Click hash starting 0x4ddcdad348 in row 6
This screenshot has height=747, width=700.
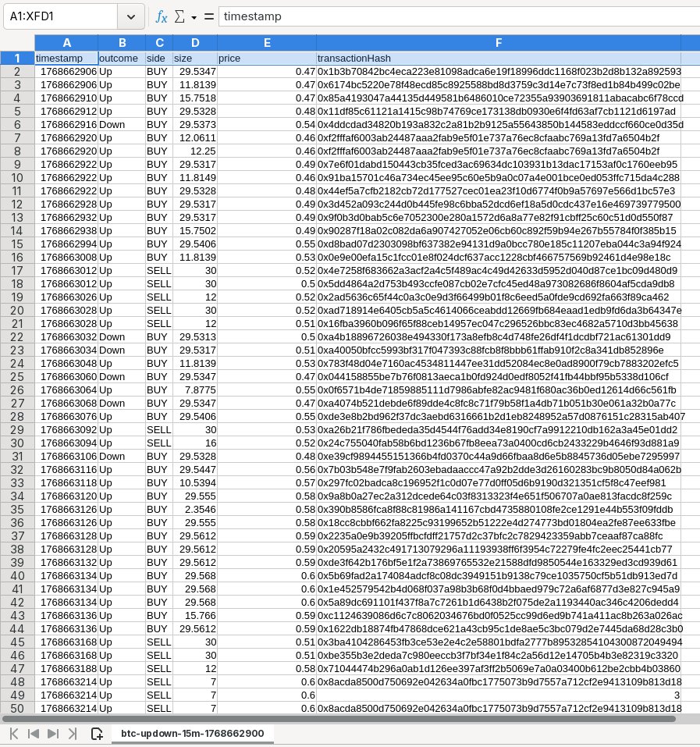click(x=499, y=125)
